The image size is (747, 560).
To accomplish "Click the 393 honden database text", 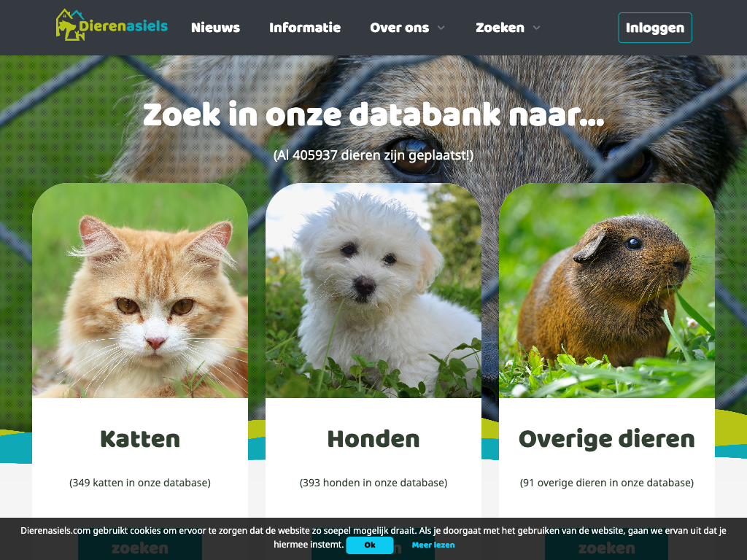I will pos(373,483).
